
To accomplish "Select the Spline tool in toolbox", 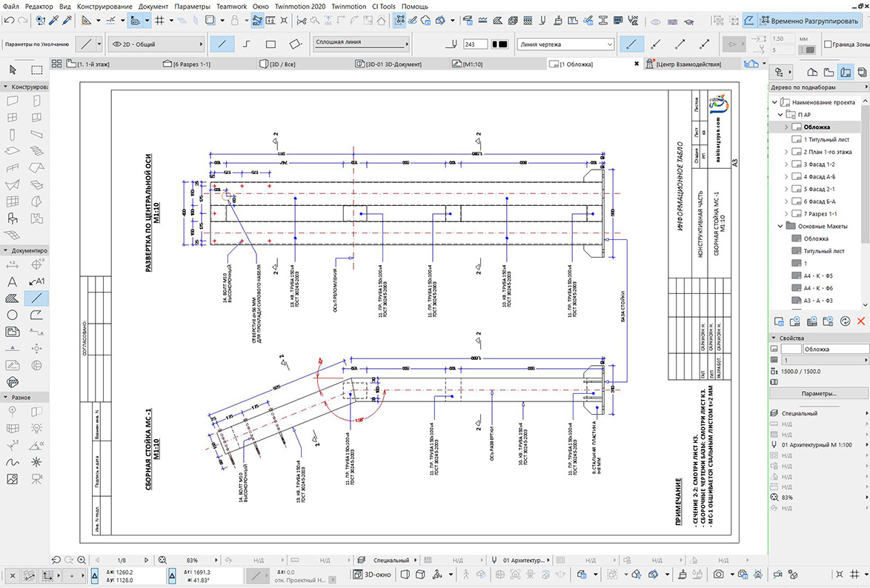I will pyautogui.click(x=12, y=462).
